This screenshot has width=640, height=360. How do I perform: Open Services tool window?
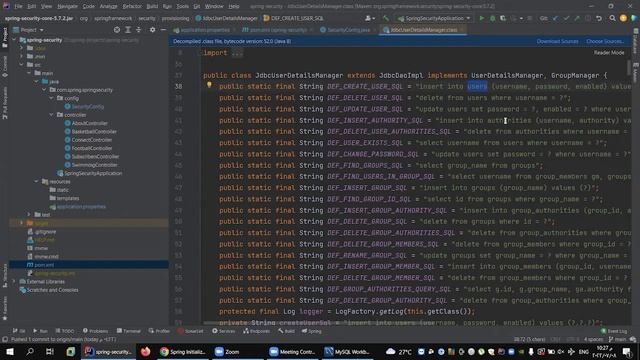pyautogui.click(x=223, y=331)
